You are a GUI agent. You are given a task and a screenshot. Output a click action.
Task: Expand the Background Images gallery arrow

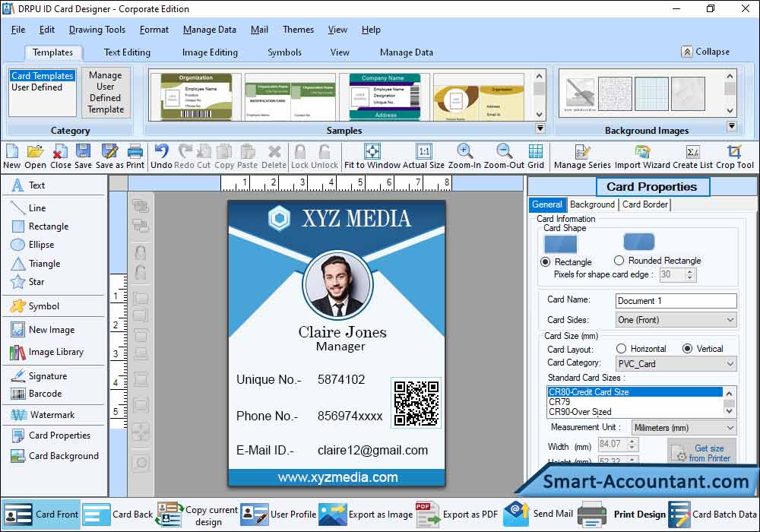coord(732,126)
